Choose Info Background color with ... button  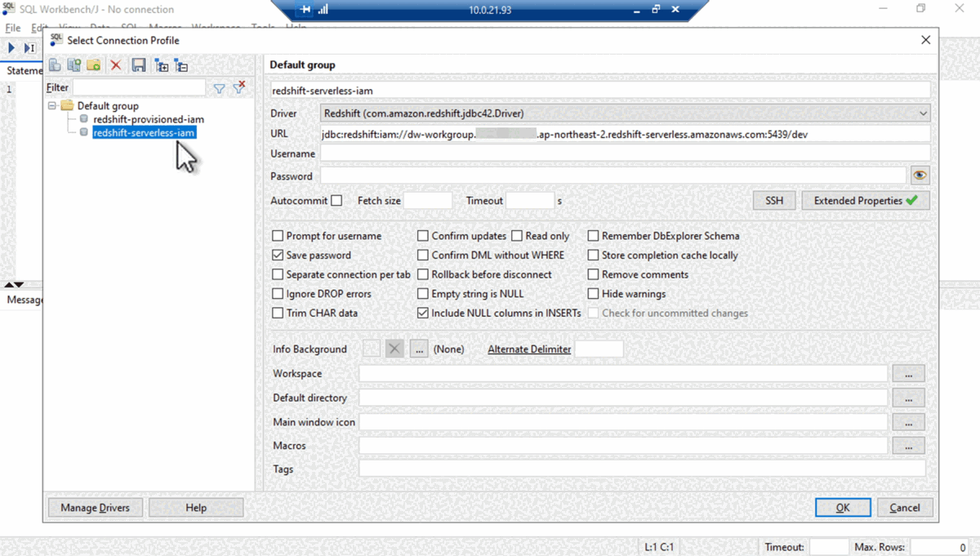(x=419, y=349)
